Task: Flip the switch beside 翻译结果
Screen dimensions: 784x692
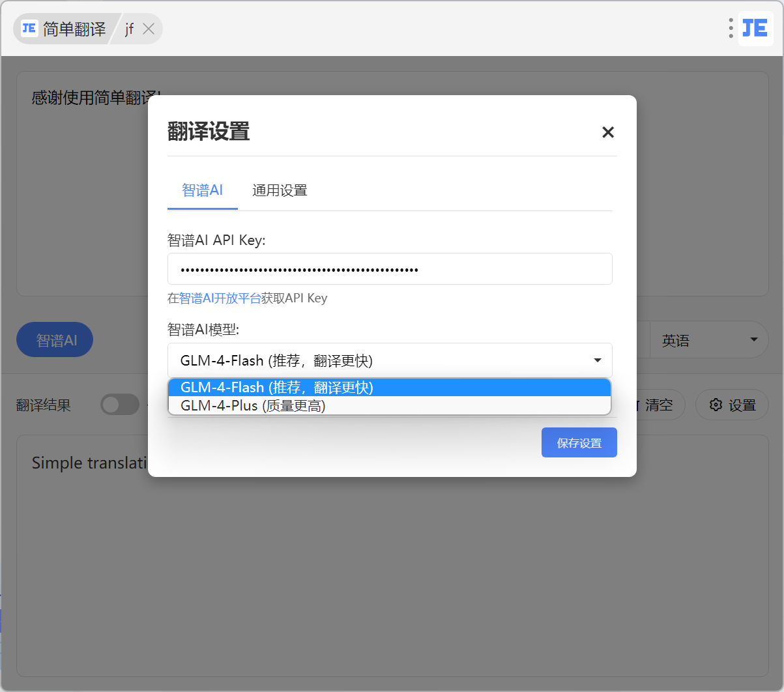Action: (120, 405)
